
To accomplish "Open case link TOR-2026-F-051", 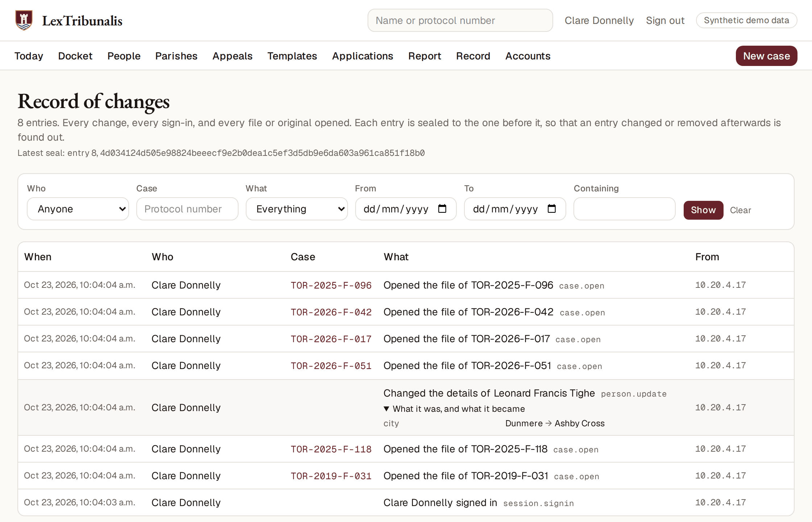I will point(331,366).
